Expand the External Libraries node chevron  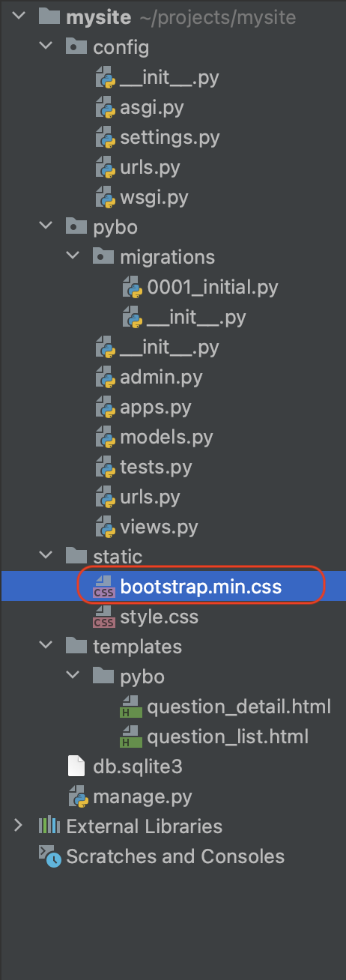click(19, 826)
